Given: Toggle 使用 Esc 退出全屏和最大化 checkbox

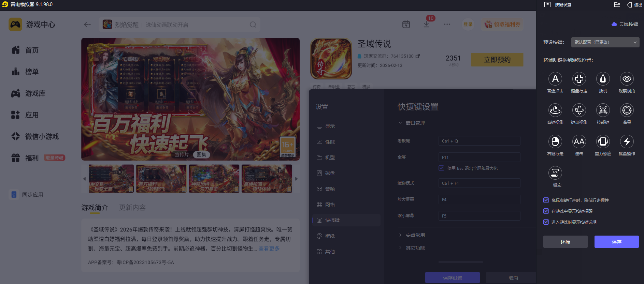Looking at the screenshot, I should [441, 168].
